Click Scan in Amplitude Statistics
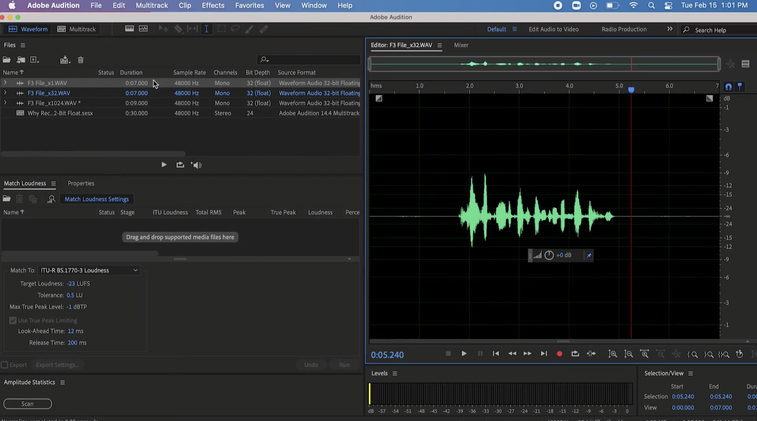Viewport: 757px width, 421px height. 28,404
